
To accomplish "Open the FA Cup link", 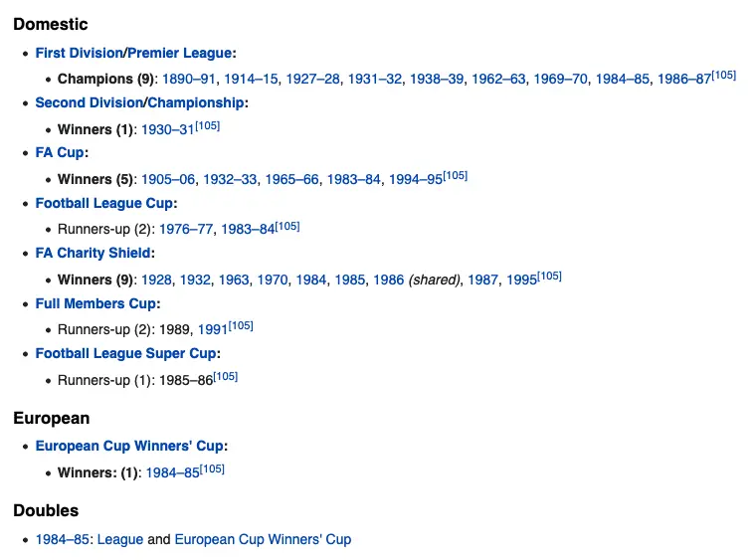I will coord(60,153).
